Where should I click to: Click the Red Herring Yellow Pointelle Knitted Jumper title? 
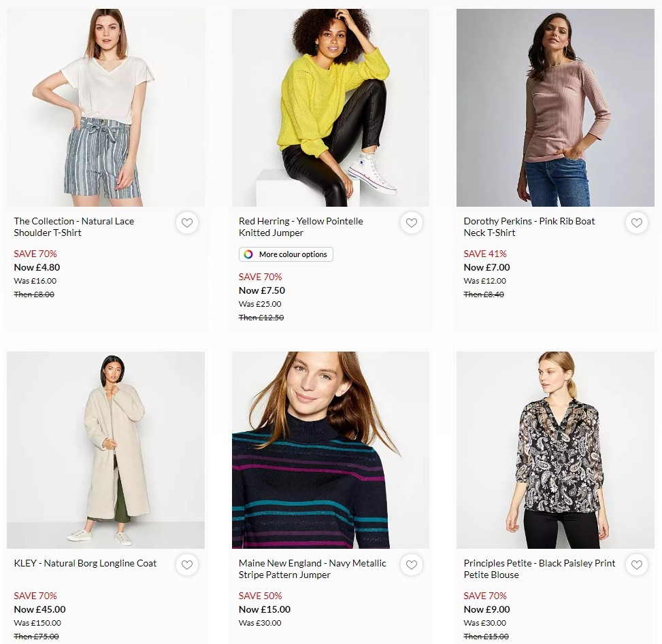tap(301, 227)
